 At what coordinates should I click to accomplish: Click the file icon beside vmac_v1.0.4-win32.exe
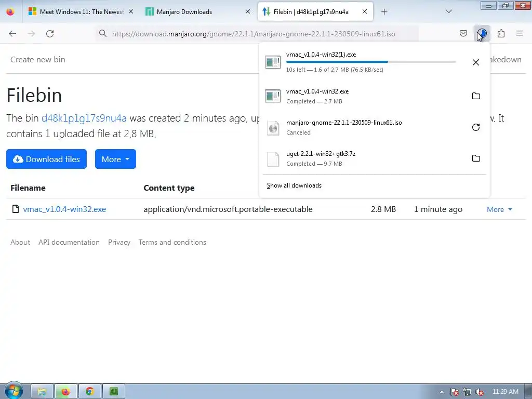pyautogui.click(x=15, y=209)
